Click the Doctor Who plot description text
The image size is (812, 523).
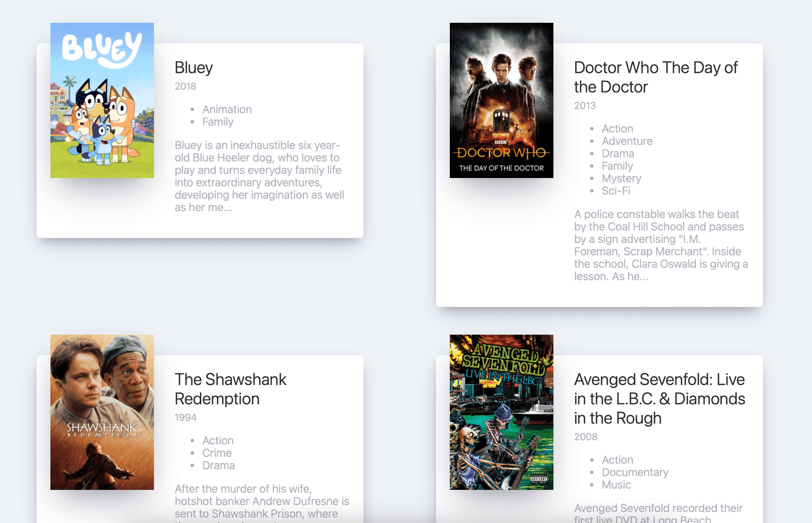(661, 245)
